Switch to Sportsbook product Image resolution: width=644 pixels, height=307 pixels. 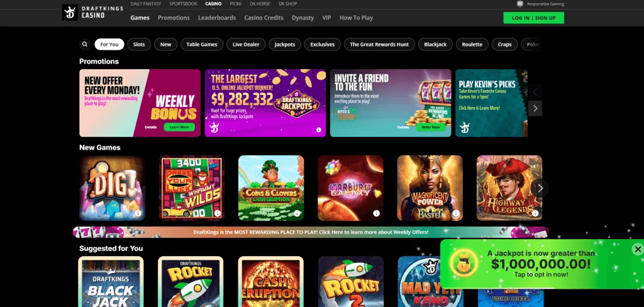[x=183, y=4]
